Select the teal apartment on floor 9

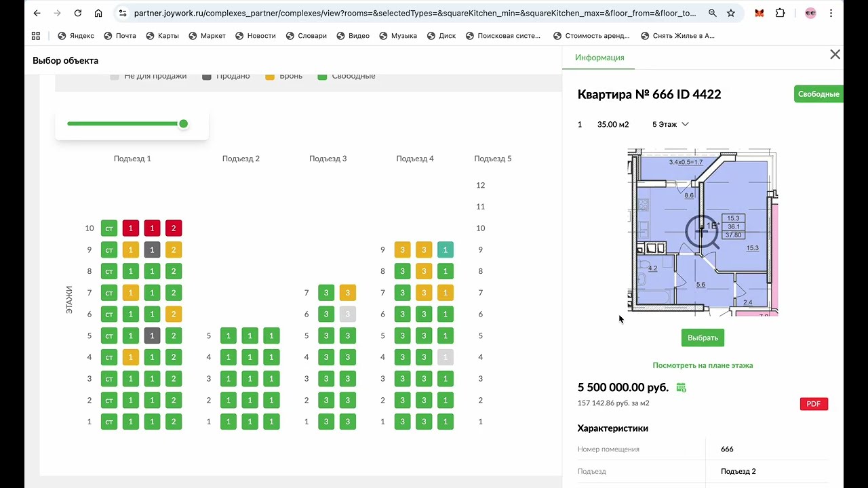446,250
